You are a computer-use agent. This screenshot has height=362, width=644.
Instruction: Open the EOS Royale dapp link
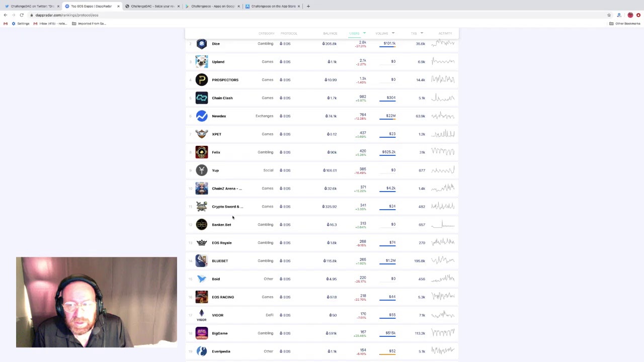point(222,243)
